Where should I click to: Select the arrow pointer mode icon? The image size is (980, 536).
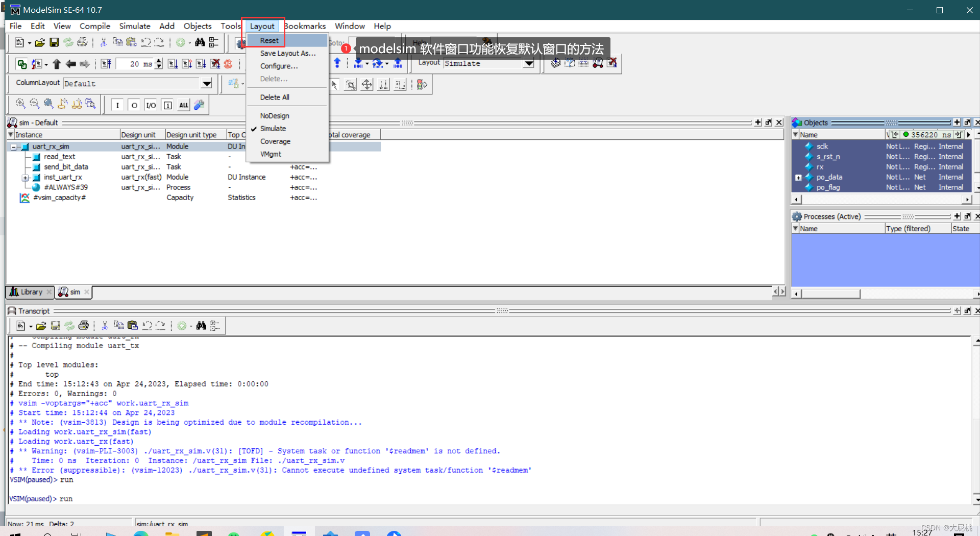[x=334, y=85]
